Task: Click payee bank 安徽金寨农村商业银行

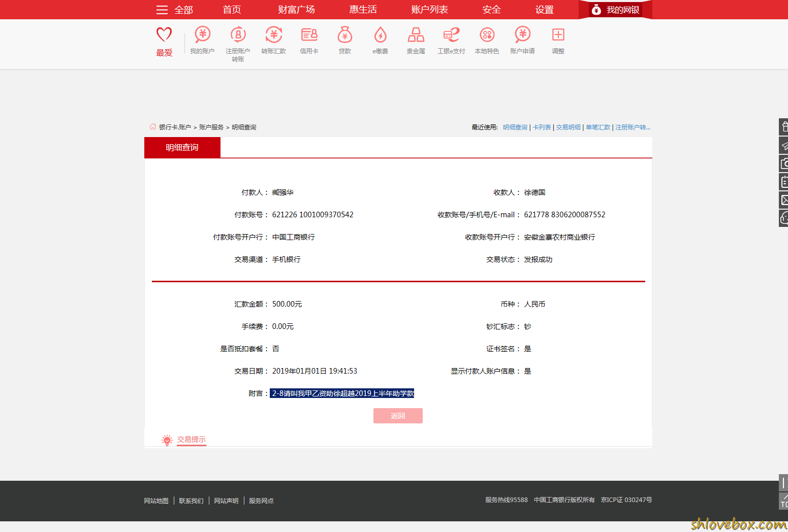Action: [x=559, y=237]
